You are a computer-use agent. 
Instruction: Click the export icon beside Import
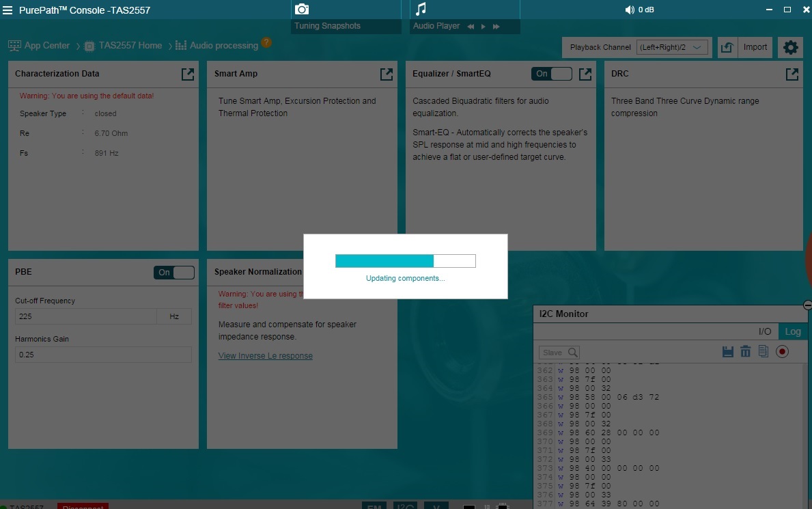click(727, 47)
